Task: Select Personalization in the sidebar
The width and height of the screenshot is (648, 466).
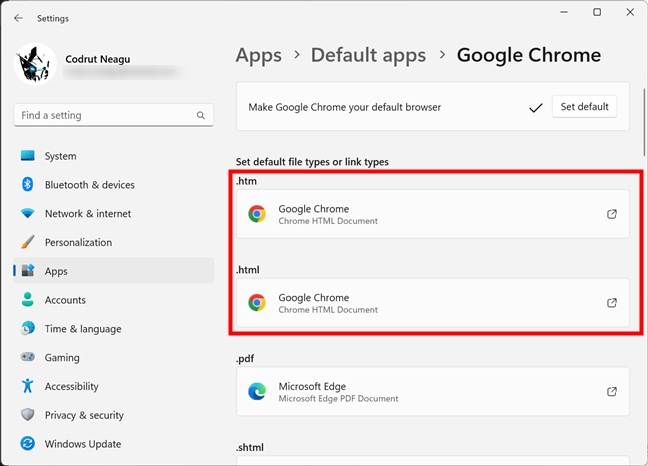Action: pyautogui.click(x=78, y=242)
